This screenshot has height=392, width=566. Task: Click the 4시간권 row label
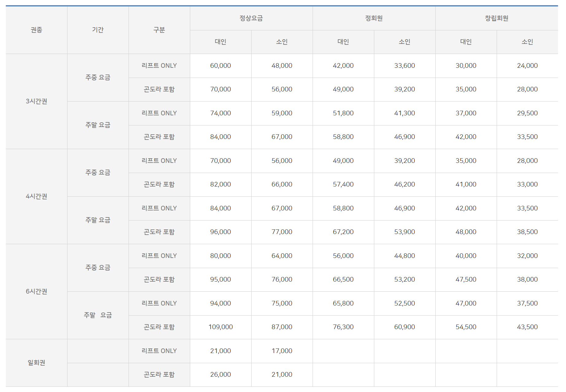point(37,196)
